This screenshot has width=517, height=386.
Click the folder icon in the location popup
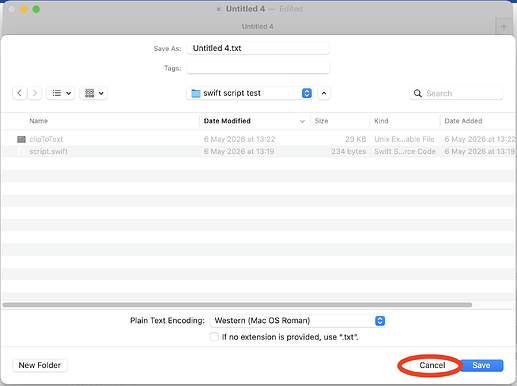pyautogui.click(x=196, y=93)
